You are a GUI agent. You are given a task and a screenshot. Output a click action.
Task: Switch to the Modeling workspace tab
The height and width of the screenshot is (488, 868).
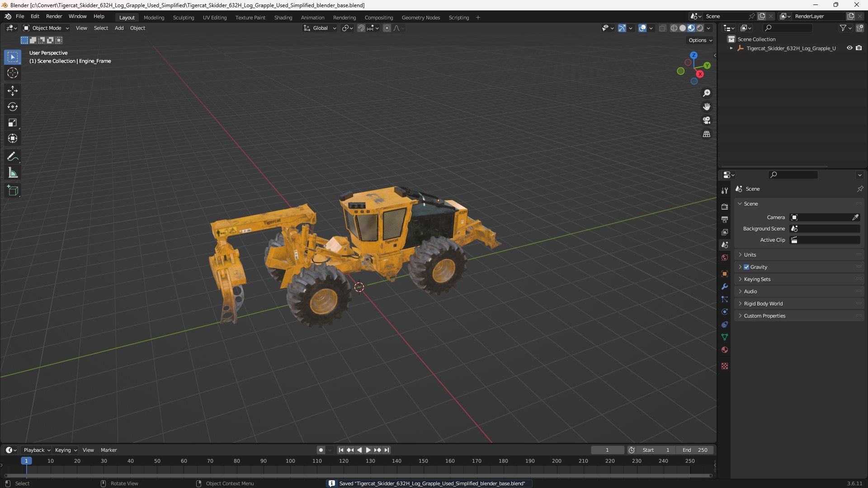point(154,18)
